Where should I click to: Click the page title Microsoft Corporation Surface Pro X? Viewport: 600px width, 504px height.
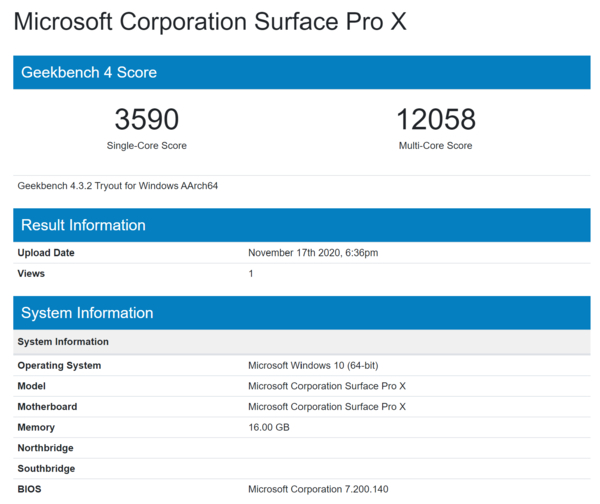(210, 21)
